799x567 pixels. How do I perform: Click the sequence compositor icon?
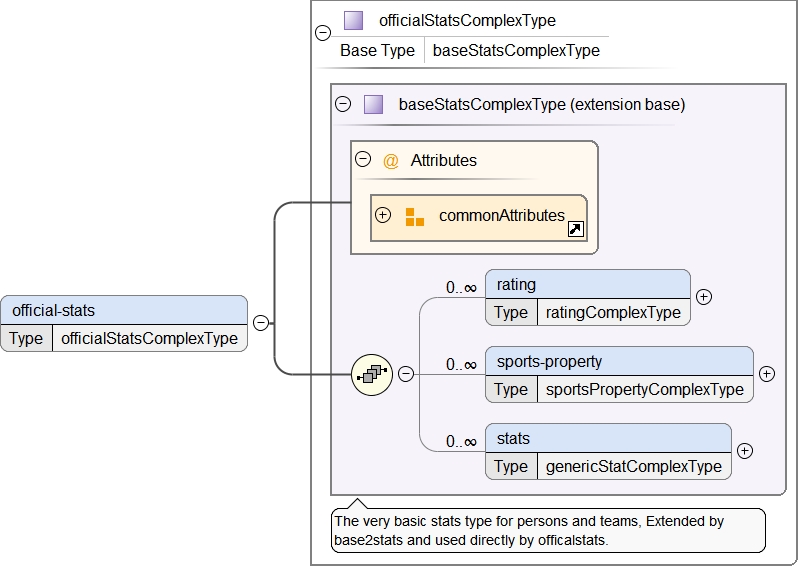point(372,374)
